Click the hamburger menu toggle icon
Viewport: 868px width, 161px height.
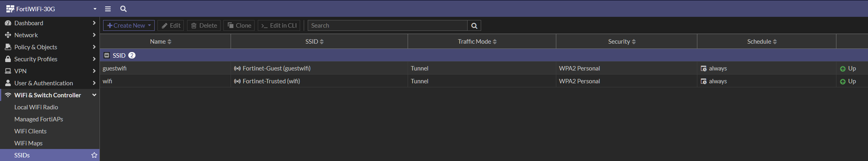tap(108, 9)
